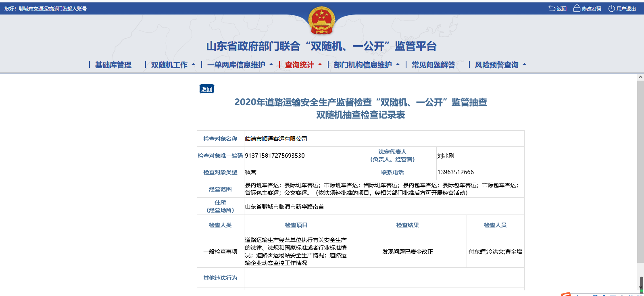Click the scrollbar up arrow
Image resolution: width=644 pixels, height=296 pixels.
pos(640,77)
